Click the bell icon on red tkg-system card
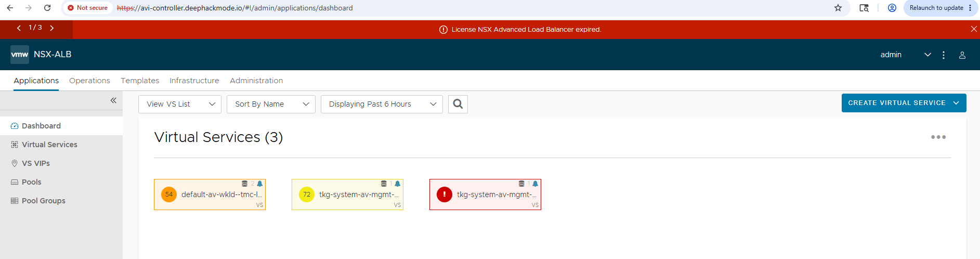This screenshot has height=259, width=980. tap(535, 184)
